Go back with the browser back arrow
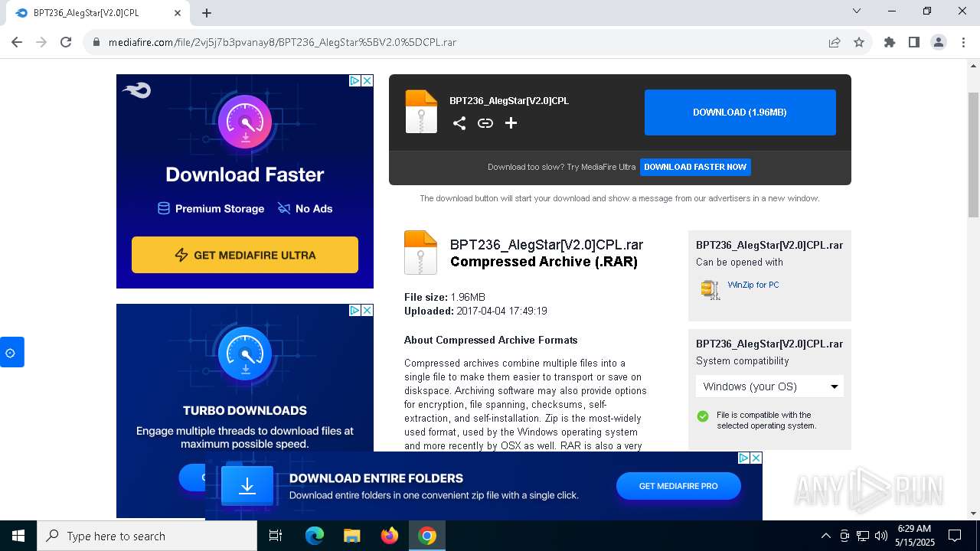 (17, 42)
